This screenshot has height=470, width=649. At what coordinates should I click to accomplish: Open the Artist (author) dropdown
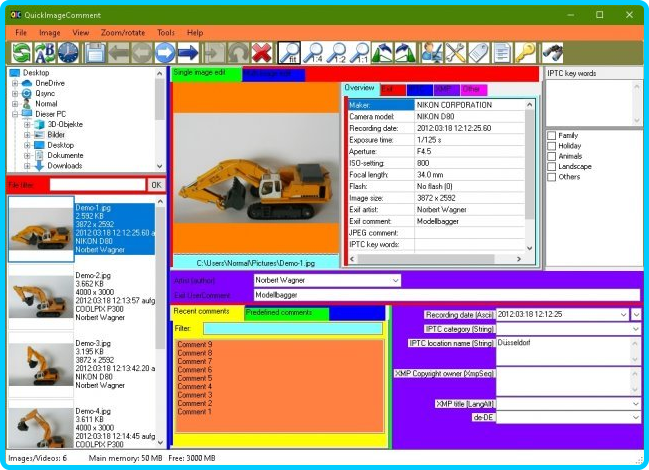[x=395, y=281]
